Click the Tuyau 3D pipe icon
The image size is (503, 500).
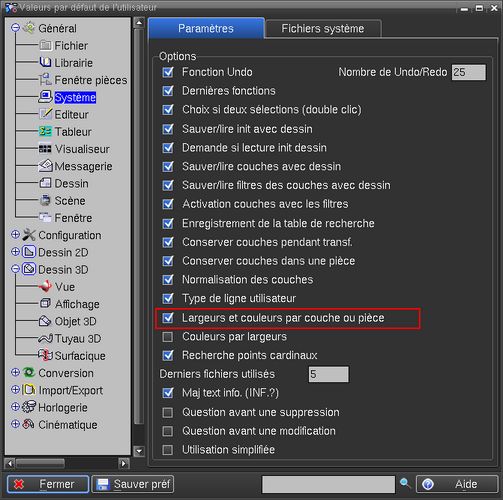point(45,338)
